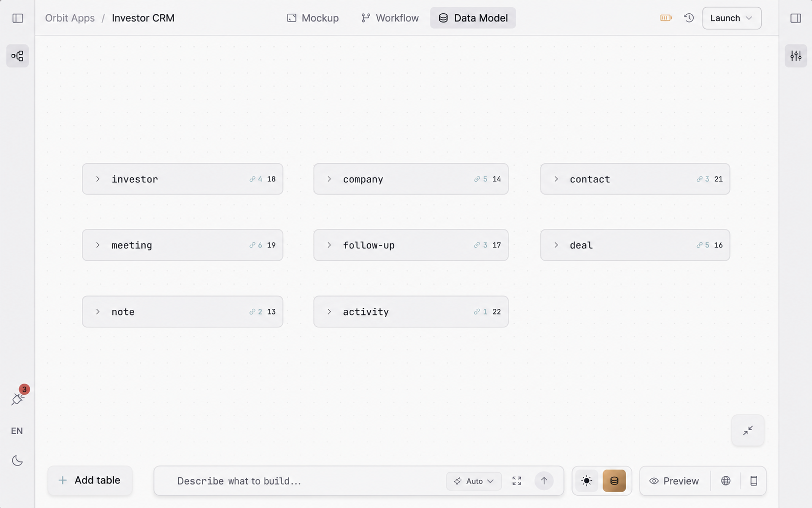Toggle the left sidebar panel icon
Screen dimensions: 812x508
pos(18,18)
